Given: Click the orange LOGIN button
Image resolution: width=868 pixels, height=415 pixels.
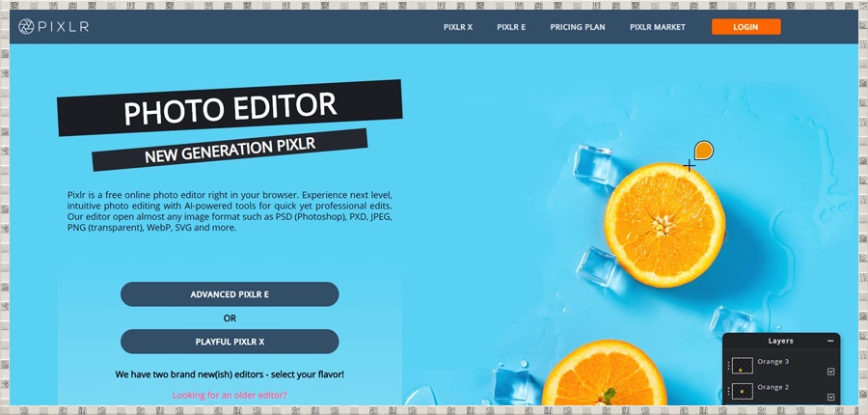Looking at the screenshot, I should point(746,27).
